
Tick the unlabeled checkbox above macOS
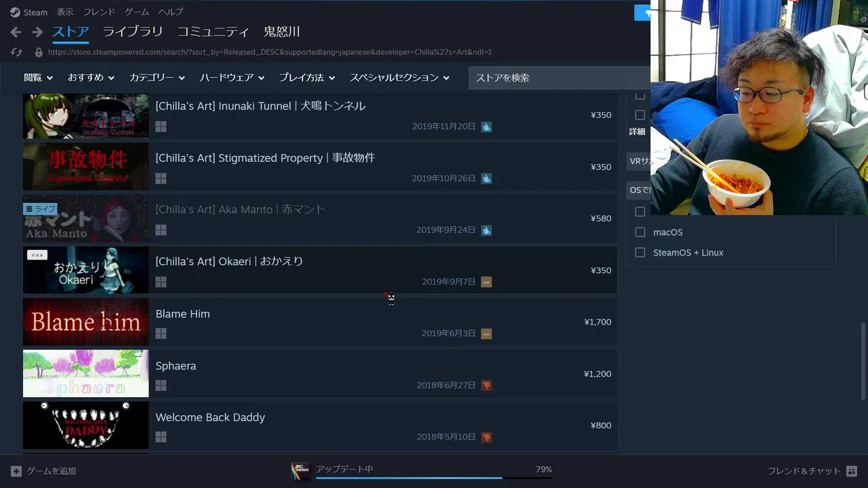[639, 211]
